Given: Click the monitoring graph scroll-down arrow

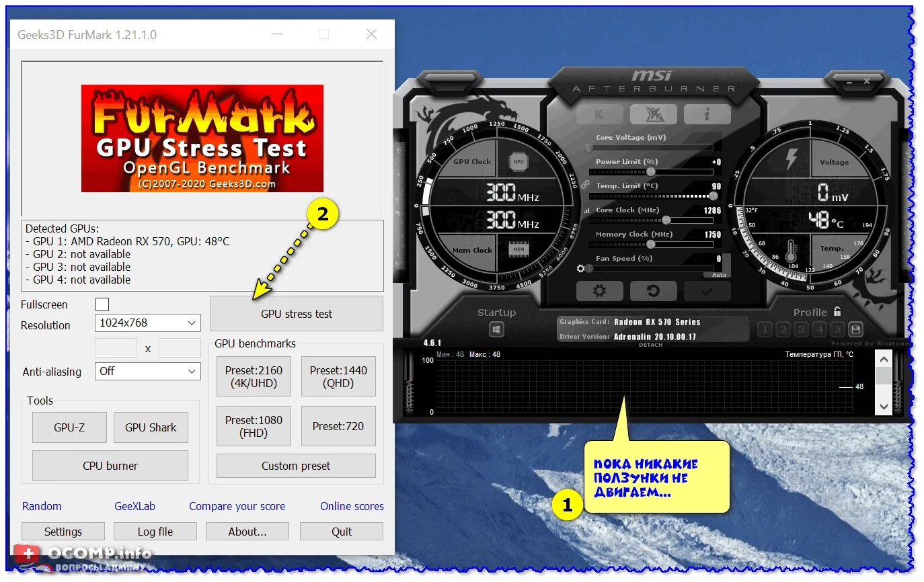Looking at the screenshot, I should tap(883, 406).
